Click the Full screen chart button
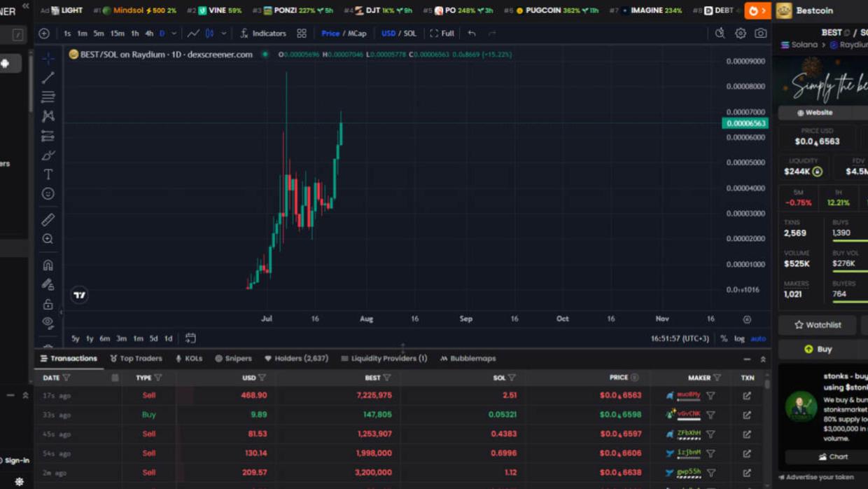Image resolution: width=868 pixels, height=489 pixels. pos(442,33)
